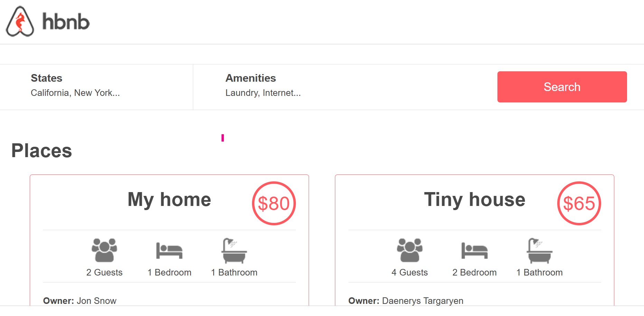Click the guests icon in Tiny house
The height and width of the screenshot is (316, 644).
[x=409, y=250]
